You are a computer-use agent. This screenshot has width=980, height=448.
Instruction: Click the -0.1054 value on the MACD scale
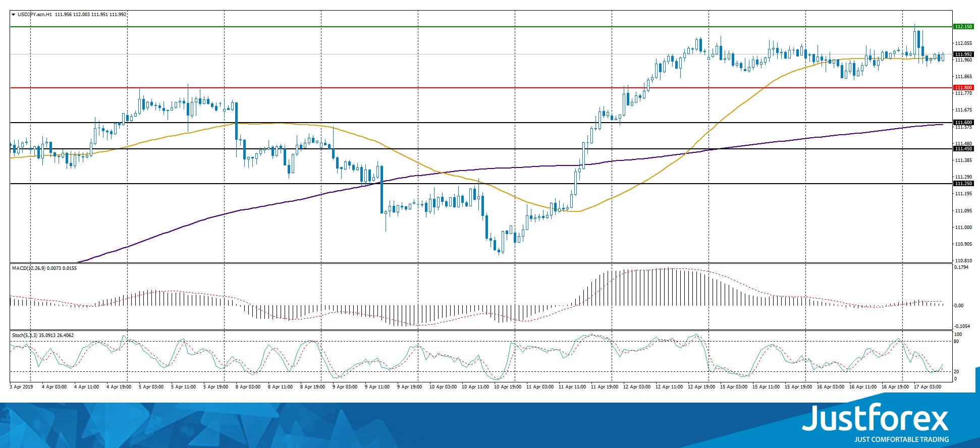[x=962, y=326]
